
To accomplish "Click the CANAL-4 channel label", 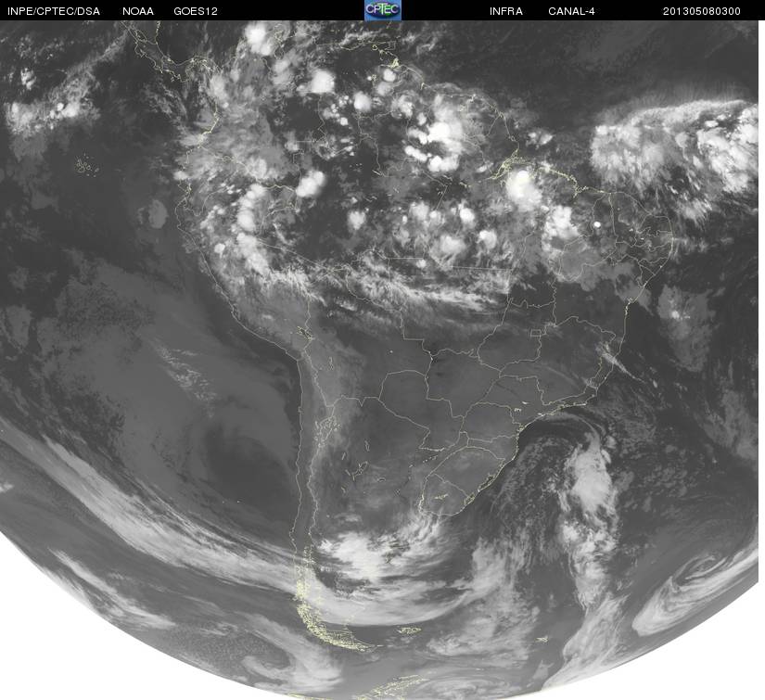I will [x=571, y=11].
